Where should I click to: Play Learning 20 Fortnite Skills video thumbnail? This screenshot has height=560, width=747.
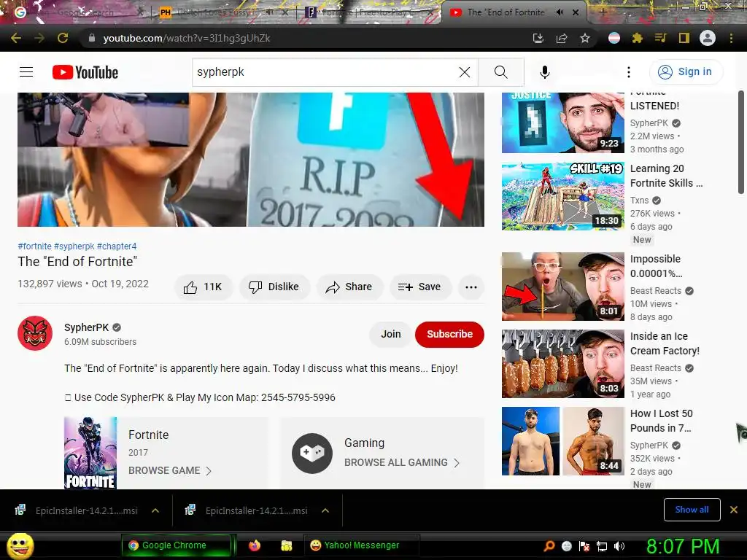[562, 196]
